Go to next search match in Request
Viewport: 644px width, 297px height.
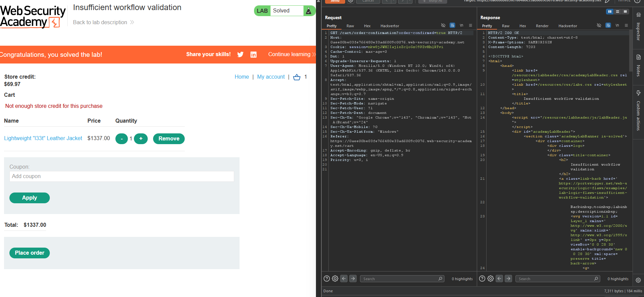353,279
